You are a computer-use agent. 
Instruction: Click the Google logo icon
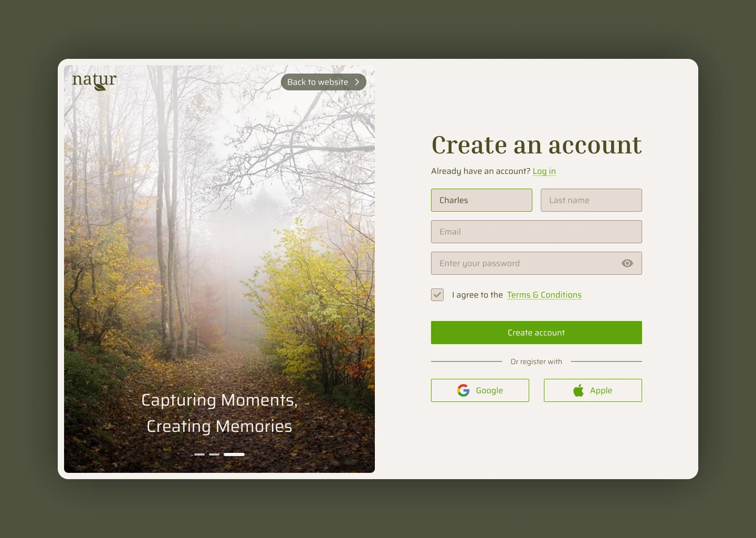[463, 390]
